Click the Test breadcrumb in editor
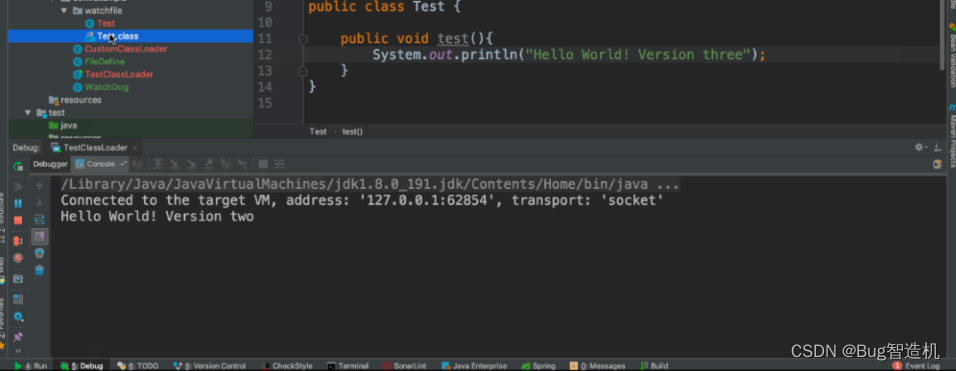 click(x=318, y=131)
